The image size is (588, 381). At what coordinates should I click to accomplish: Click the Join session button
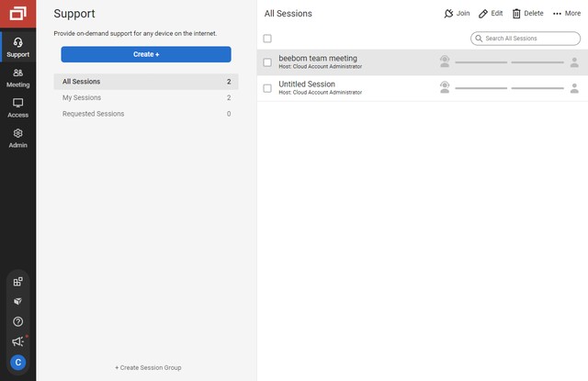[x=457, y=14]
